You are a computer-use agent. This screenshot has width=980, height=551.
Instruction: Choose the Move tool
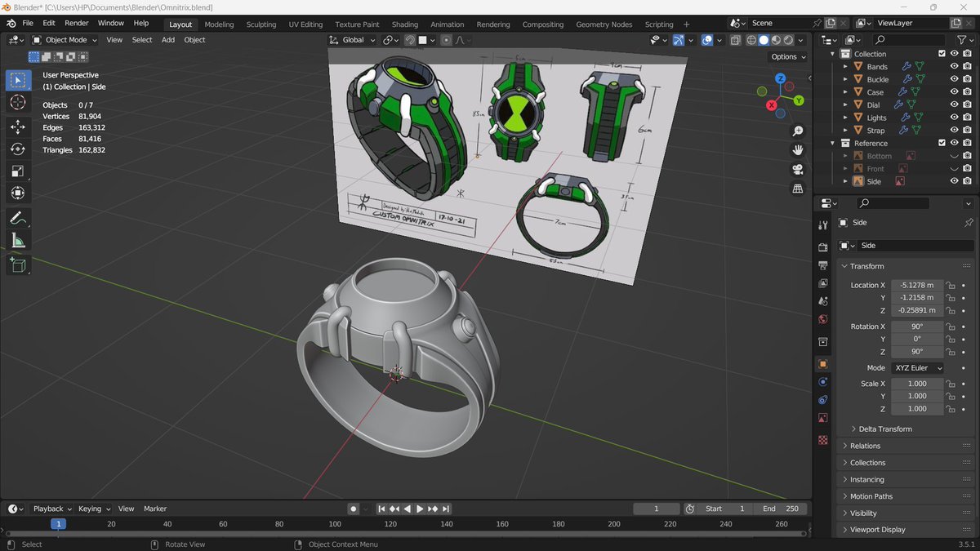18,127
